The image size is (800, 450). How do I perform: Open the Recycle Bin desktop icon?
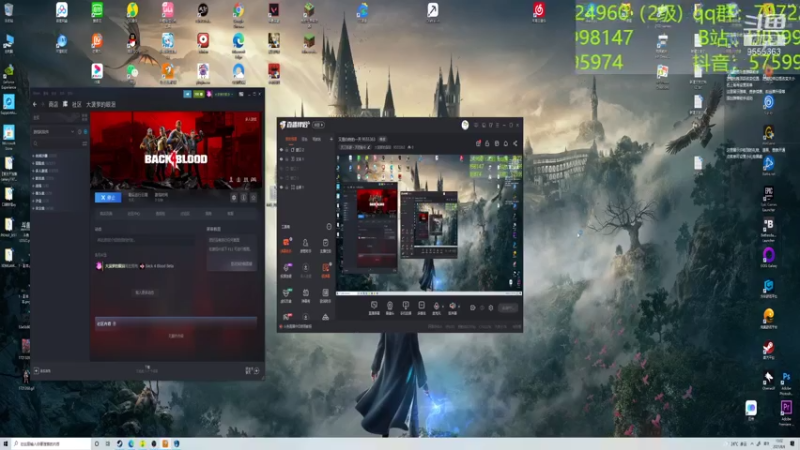9,12
